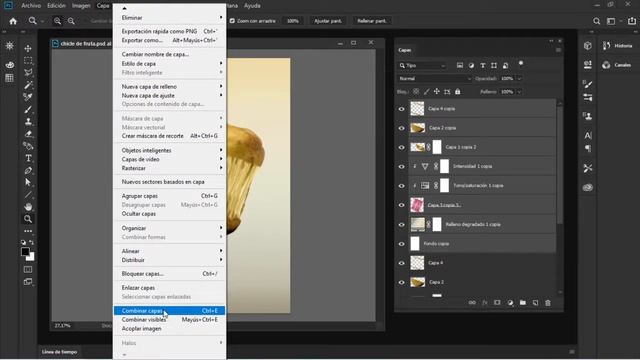Select the Zoom tool in toolbox
640x360 pixels.
[x=28, y=219]
